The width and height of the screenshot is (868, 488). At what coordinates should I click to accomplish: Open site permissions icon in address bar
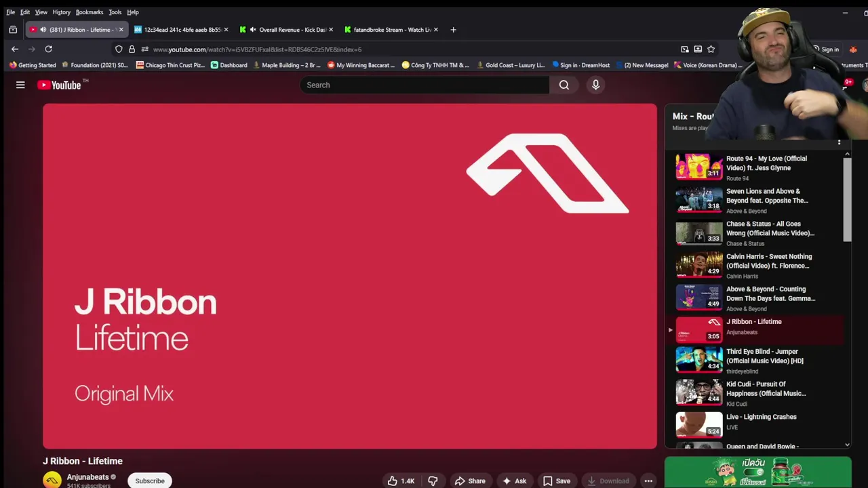click(144, 49)
